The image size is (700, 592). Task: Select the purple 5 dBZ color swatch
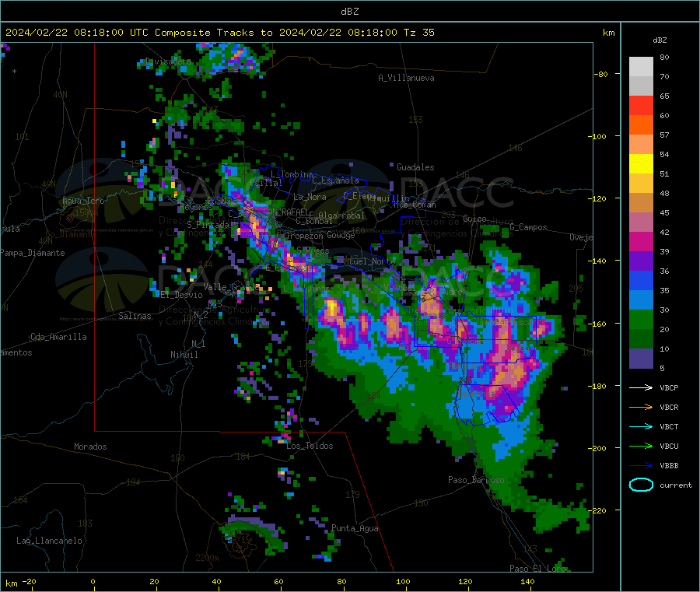(641, 359)
